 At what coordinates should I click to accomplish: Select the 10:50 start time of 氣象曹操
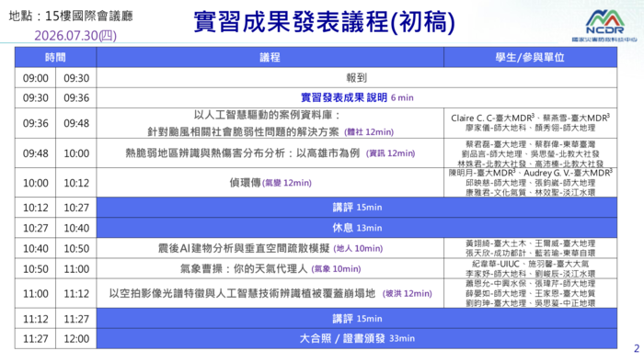[x=35, y=269]
